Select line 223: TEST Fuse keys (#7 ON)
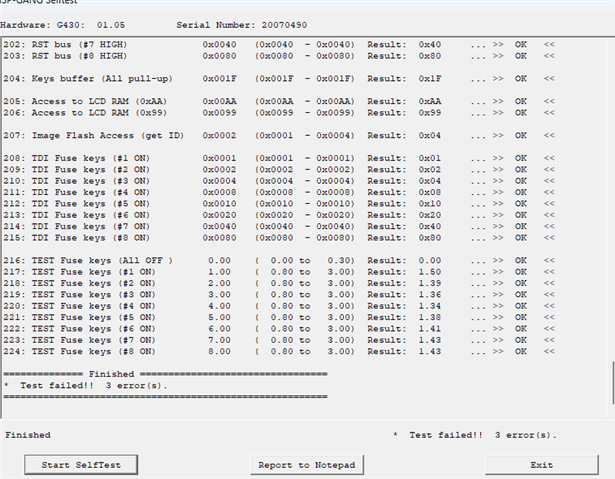Image resolution: width=615 pixels, height=479 pixels. point(279,340)
